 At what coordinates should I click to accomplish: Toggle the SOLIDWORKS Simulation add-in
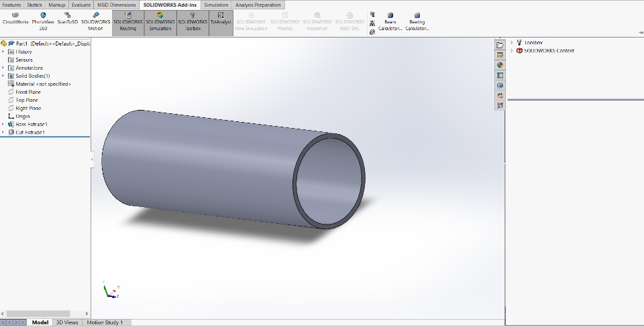click(160, 21)
